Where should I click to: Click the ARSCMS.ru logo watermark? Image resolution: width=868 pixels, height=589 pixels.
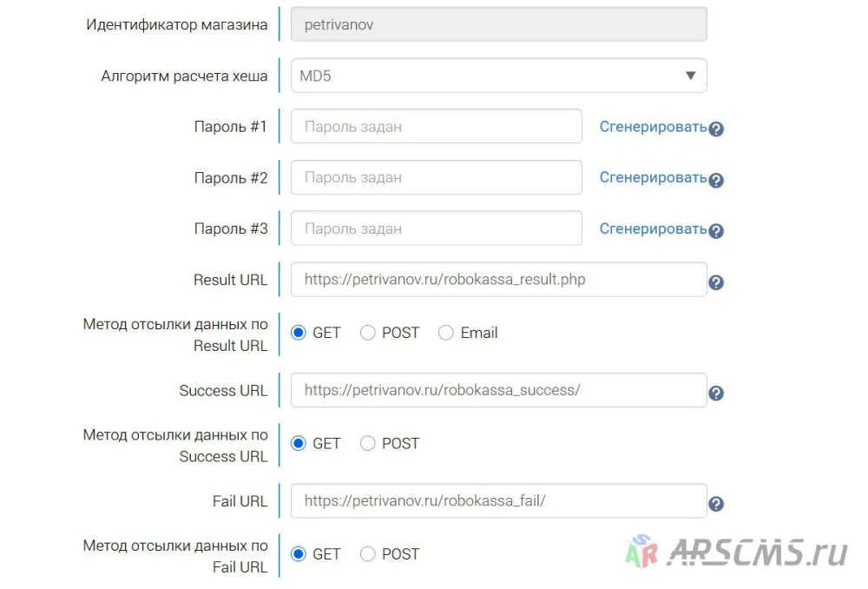(x=736, y=552)
